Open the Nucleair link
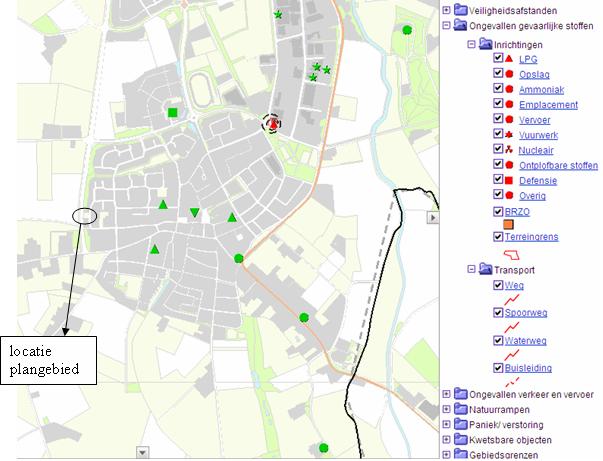Image resolution: width=603 pixels, height=461 pixels. pyautogui.click(x=536, y=150)
